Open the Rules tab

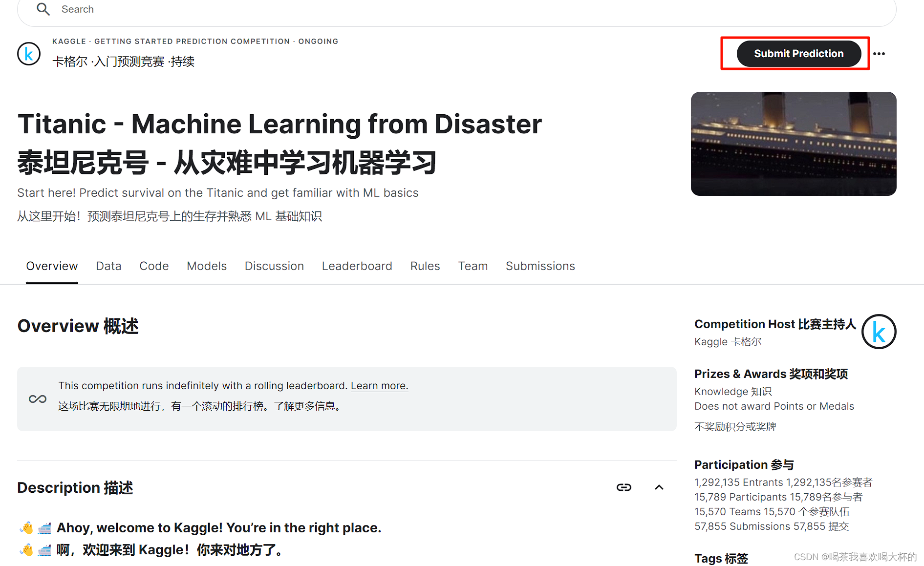[425, 266]
